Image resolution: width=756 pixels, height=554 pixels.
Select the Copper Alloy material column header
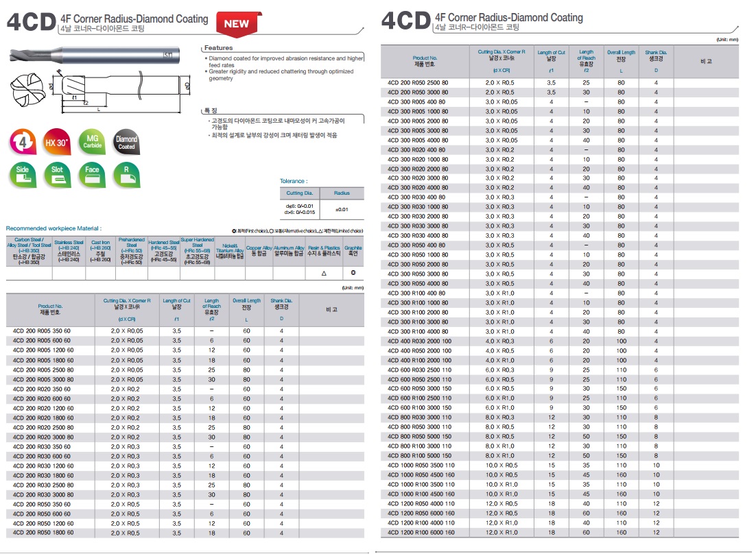click(259, 251)
